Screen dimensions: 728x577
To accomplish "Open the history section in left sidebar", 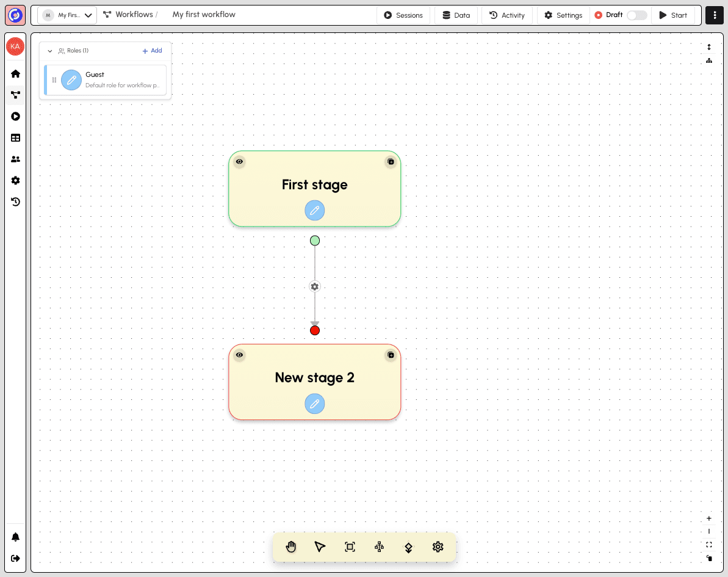I will 15,201.
